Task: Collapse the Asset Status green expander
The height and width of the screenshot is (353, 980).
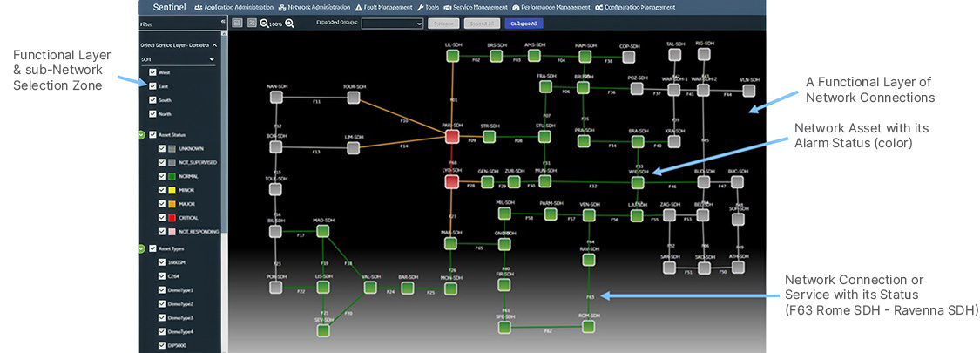Action: [142, 134]
